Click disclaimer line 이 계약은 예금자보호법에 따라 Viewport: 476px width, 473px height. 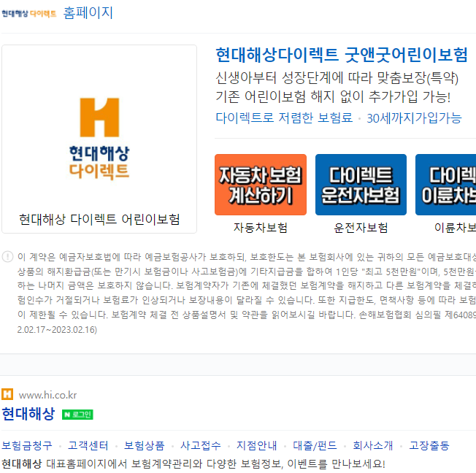pos(79,257)
